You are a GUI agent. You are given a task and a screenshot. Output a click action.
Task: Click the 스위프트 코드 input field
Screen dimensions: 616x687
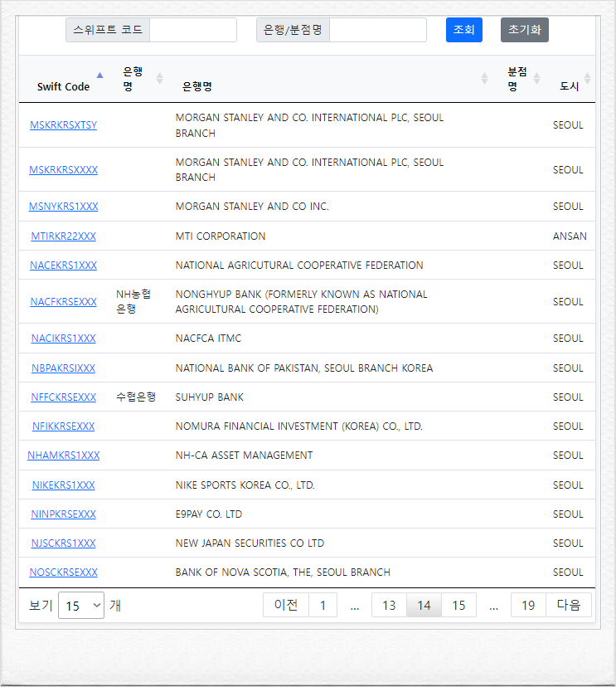tap(193, 30)
